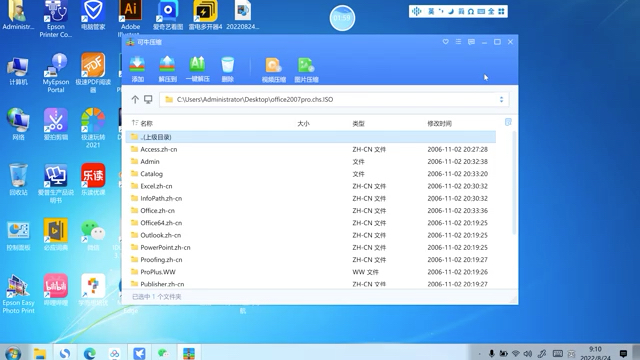
Task: Select the Access.zh-cn folder
Action: tap(311, 149)
